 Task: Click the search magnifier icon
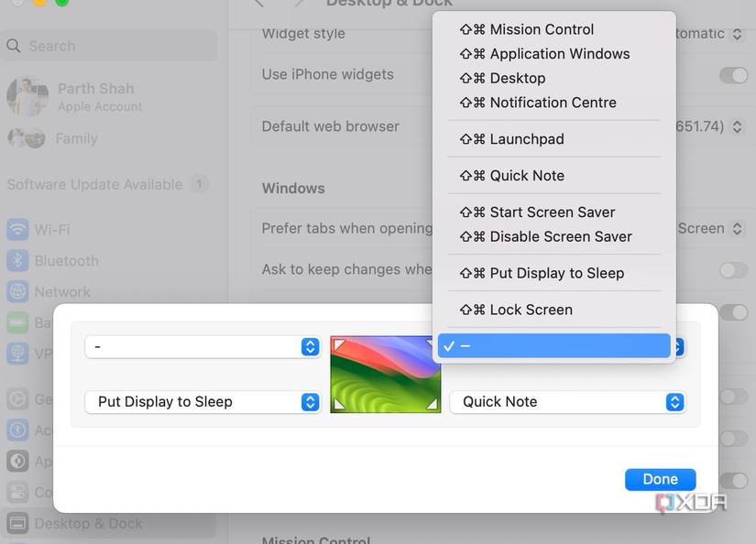pyautogui.click(x=14, y=46)
